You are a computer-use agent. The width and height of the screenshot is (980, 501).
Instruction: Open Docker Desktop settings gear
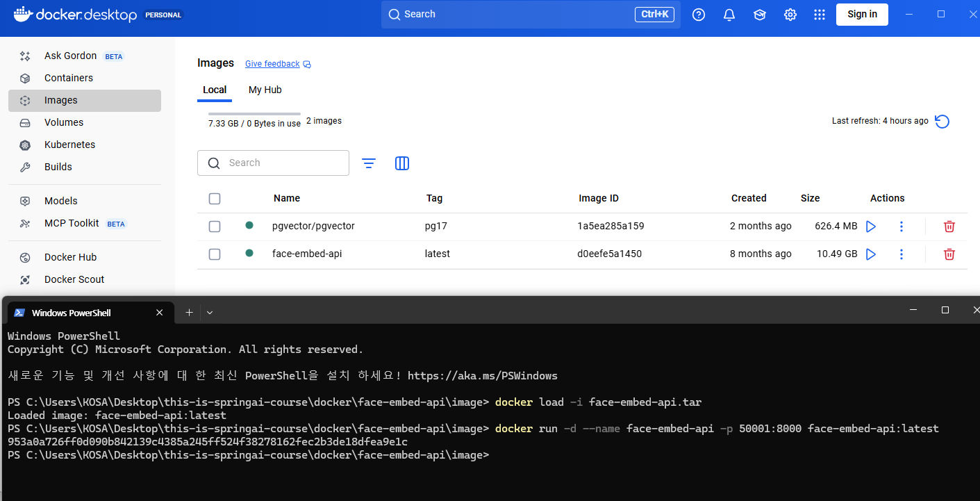click(790, 15)
